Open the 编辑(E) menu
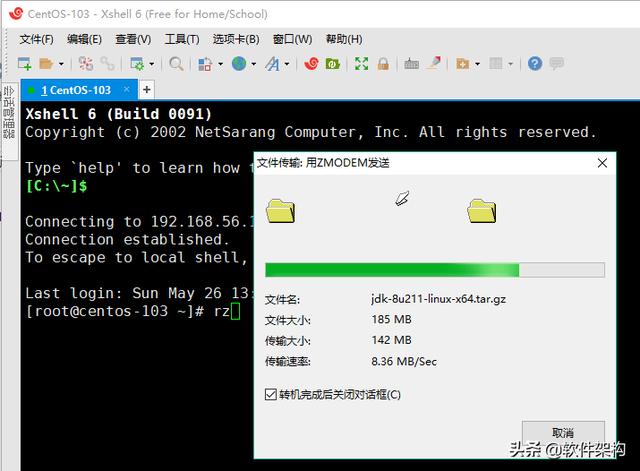The image size is (640, 471). (84, 39)
